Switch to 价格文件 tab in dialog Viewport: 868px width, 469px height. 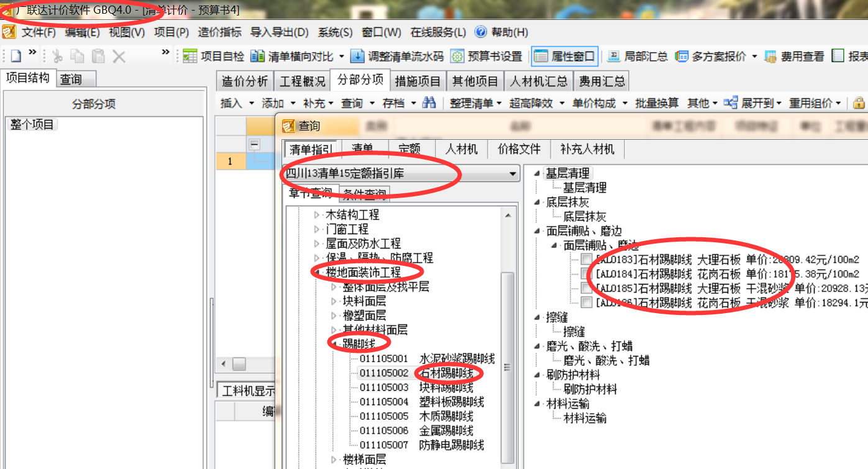pyautogui.click(x=519, y=149)
